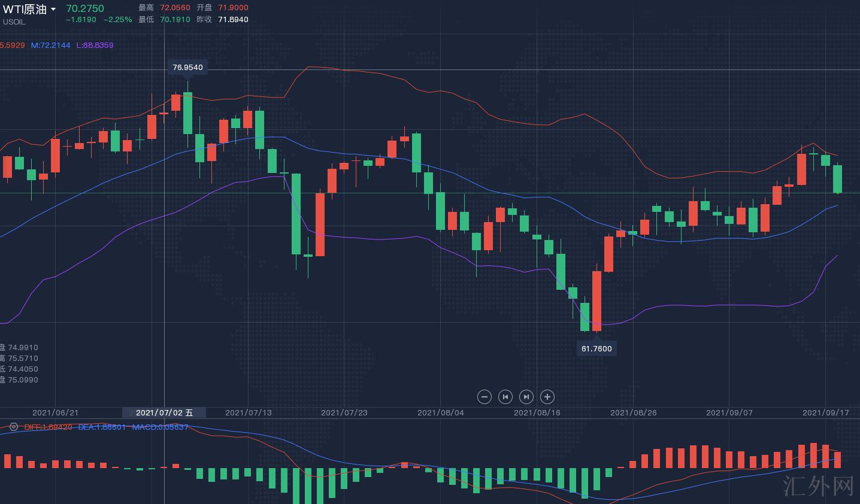This screenshot has height=504, width=860.
Task: Select the highlighted 2021/07/02 date label
Action: (164, 412)
